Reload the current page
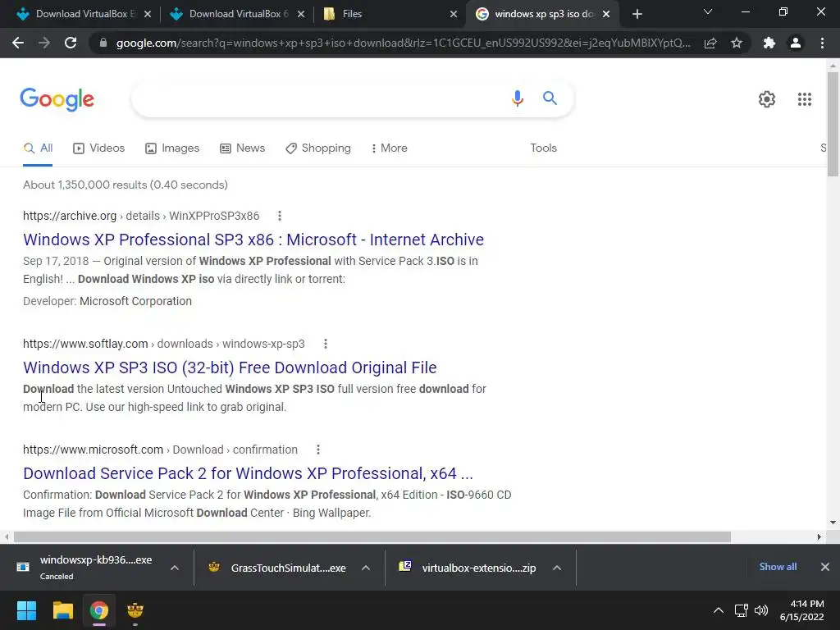The height and width of the screenshot is (630, 840). click(71, 43)
